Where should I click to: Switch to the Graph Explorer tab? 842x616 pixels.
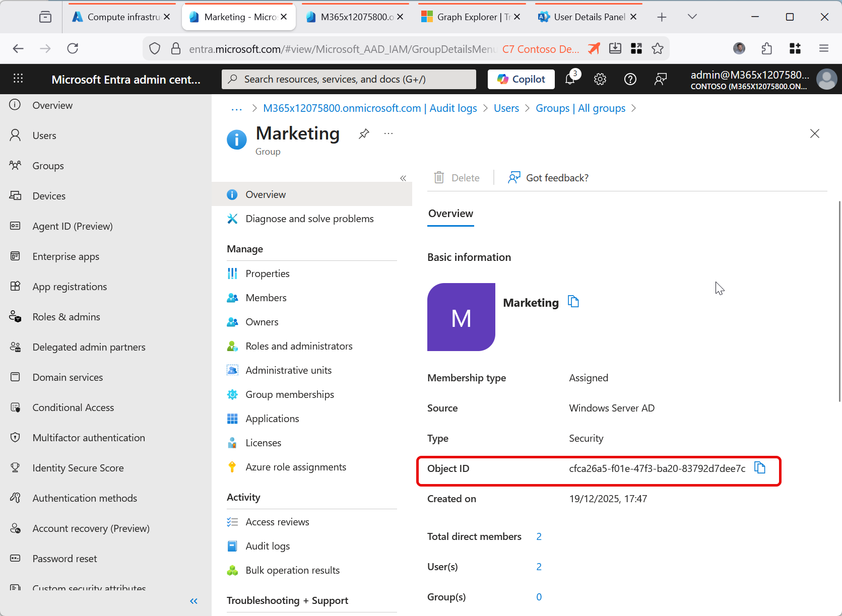point(467,17)
